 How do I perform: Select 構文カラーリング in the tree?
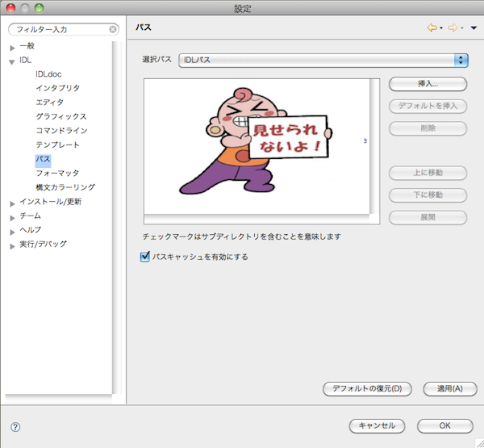[65, 187]
